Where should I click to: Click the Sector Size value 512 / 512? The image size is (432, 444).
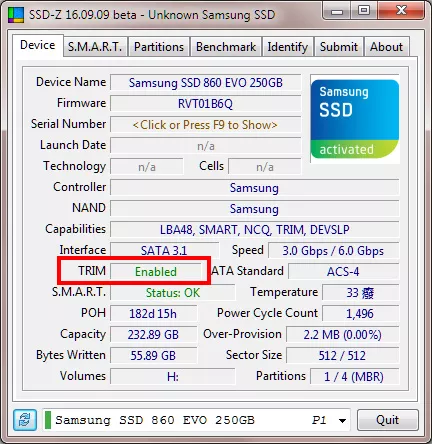coord(342,356)
